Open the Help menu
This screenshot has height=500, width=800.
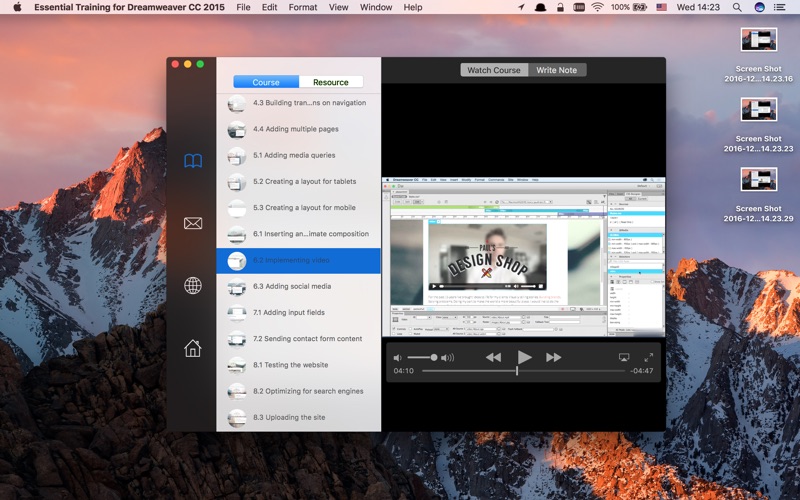pyautogui.click(x=413, y=7)
